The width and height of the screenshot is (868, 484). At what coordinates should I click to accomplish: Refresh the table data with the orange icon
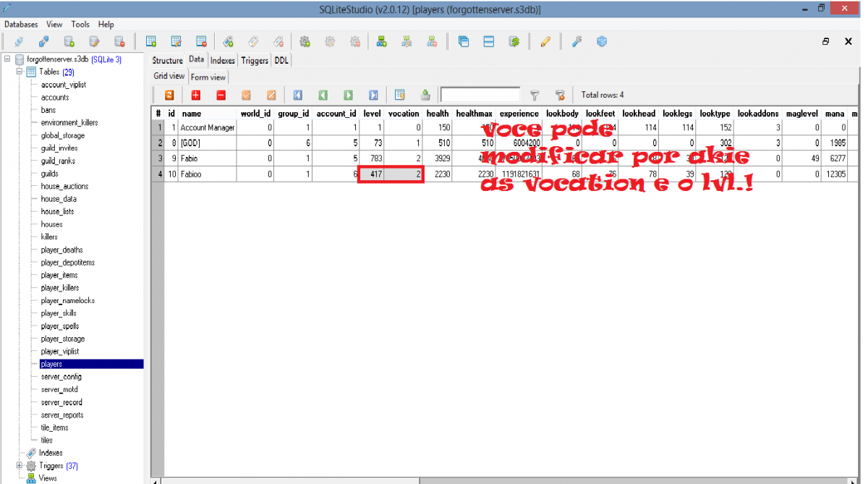click(x=169, y=95)
